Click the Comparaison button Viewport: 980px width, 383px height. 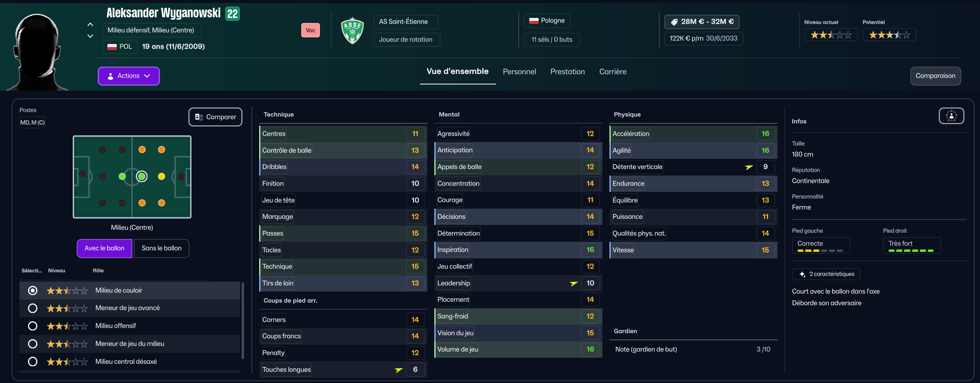tap(935, 76)
